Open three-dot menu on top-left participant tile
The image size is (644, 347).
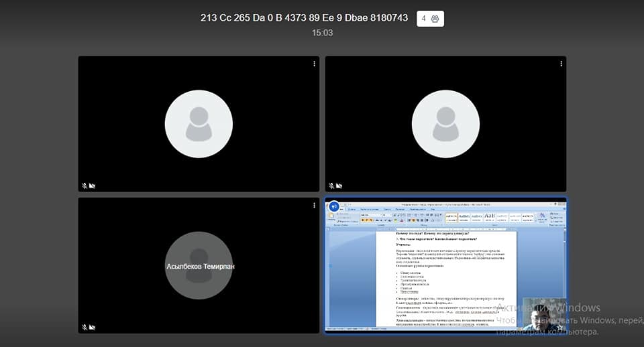(x=314, y=64)
